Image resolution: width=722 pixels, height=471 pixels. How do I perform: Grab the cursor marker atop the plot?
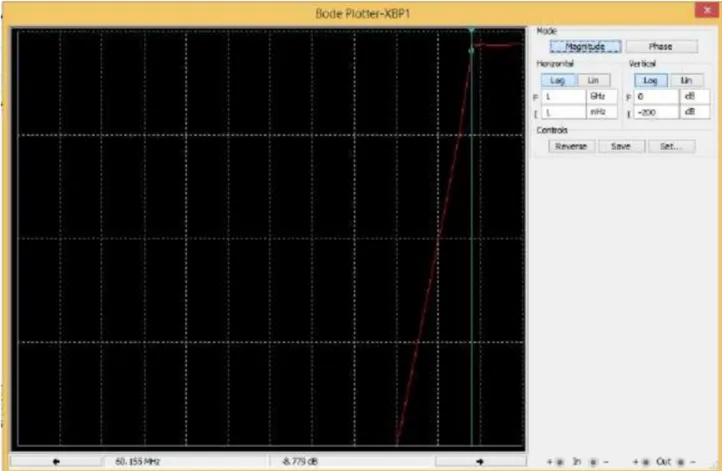click(x=472, y=30)
